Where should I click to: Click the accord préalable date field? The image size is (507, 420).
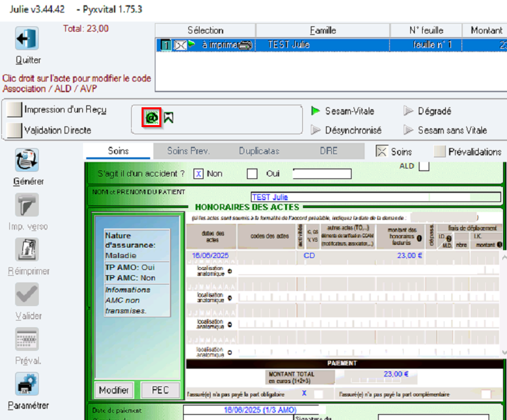[444, 217]
